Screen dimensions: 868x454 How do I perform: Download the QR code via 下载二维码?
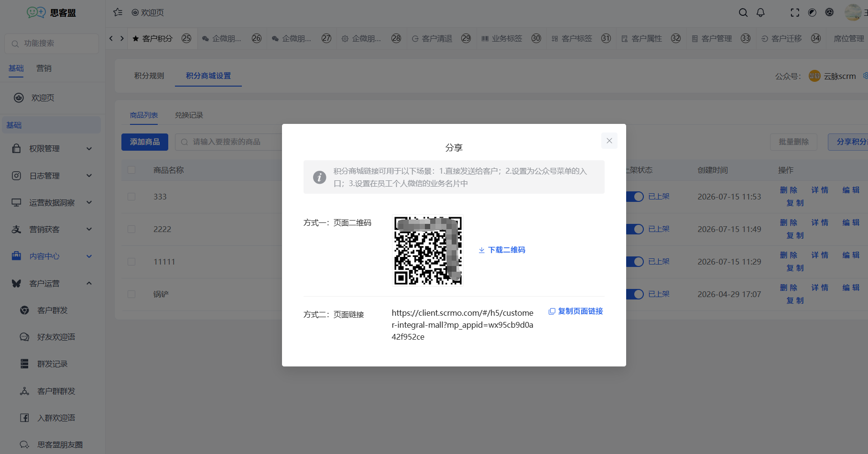pyautogui.click(x=502, y=250)
